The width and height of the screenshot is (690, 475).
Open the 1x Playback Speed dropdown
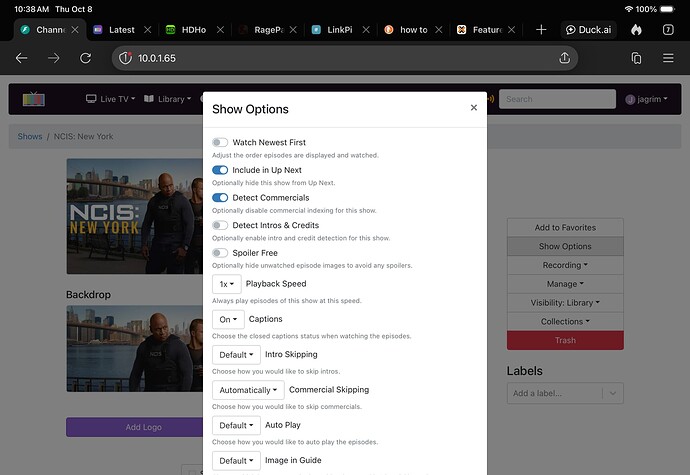click(227, 284)
